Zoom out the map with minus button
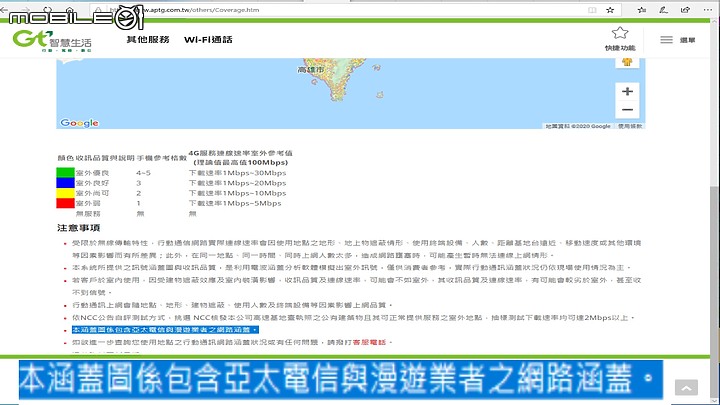The width and height of the screenshot is (720, 405). [627, 110]
